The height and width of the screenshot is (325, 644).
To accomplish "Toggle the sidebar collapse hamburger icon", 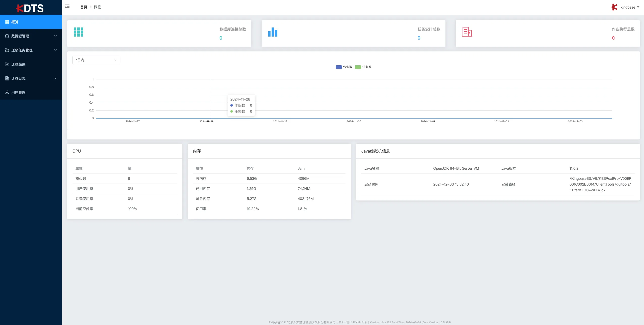I will pos(67,6).
